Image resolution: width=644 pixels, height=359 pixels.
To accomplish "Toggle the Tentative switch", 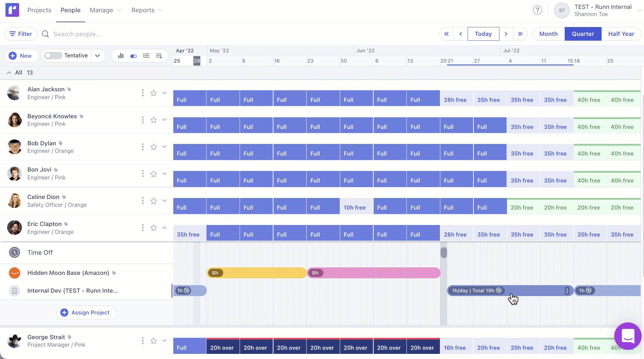I will (x=53, y=56).
